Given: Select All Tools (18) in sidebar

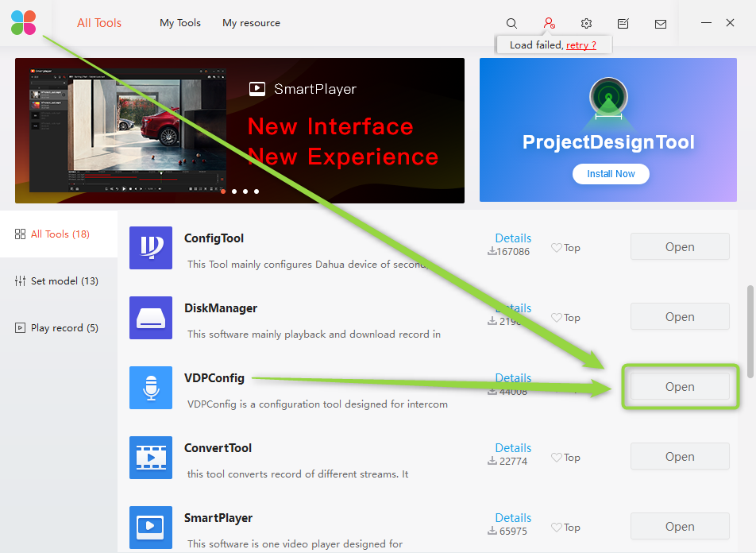Looking at the screenshot, I should pos(59,234).
